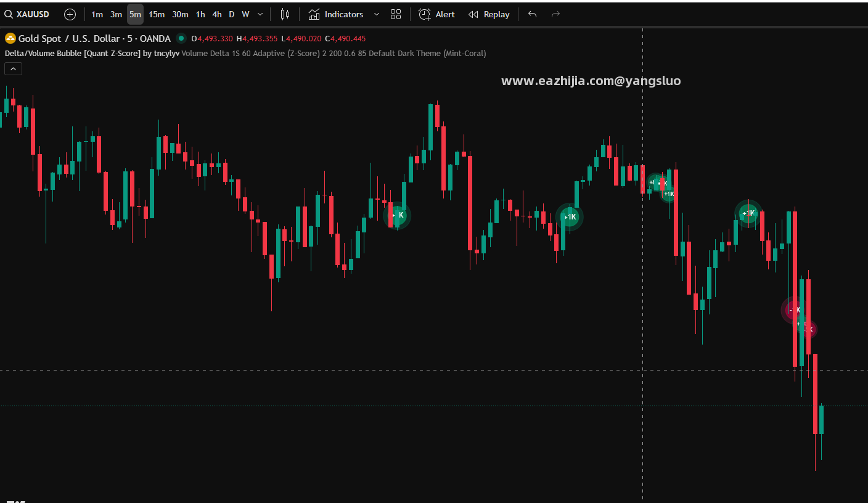Click the OANDA 5-minute interval label
This screenshot has height=503, width=868.
(x=149, y=38)
